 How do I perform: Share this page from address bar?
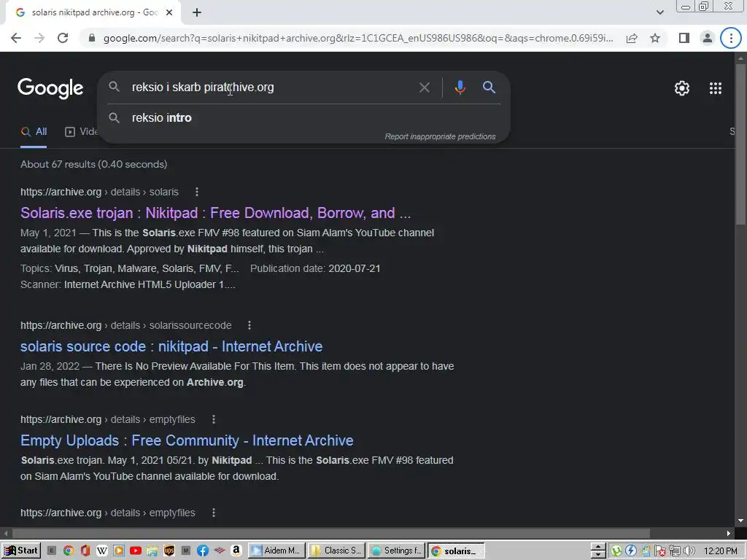(632, 38)
